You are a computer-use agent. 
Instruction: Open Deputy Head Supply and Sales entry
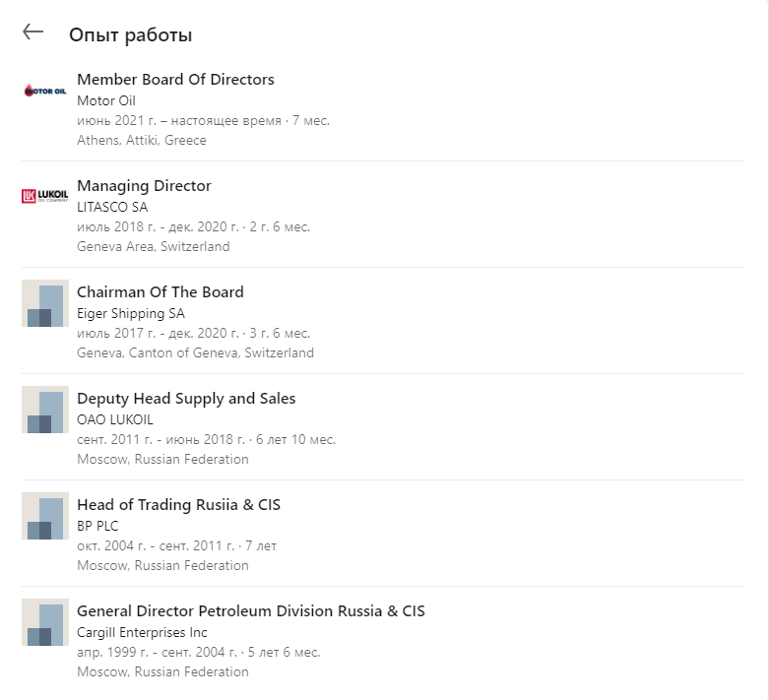(x=186, y=399)
